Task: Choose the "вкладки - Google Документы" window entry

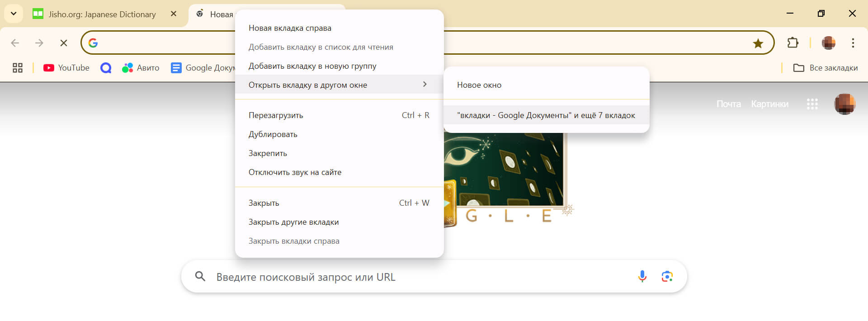Action: point(547,115)
